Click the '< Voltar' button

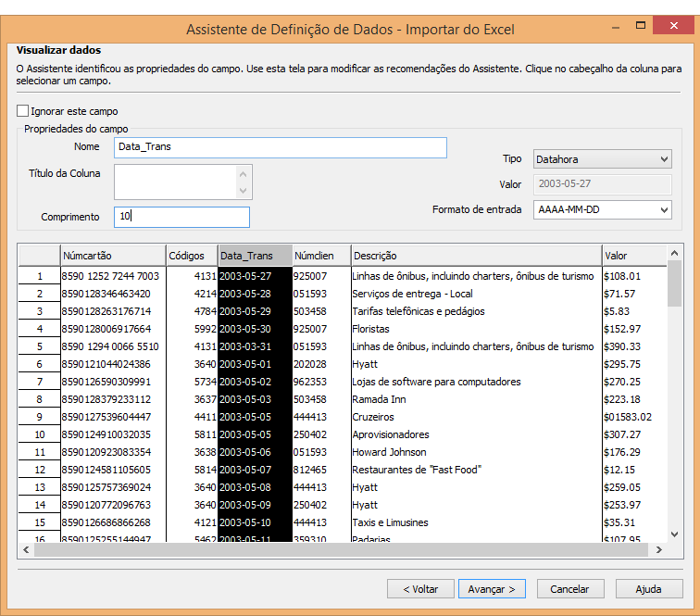pos(420,588)
